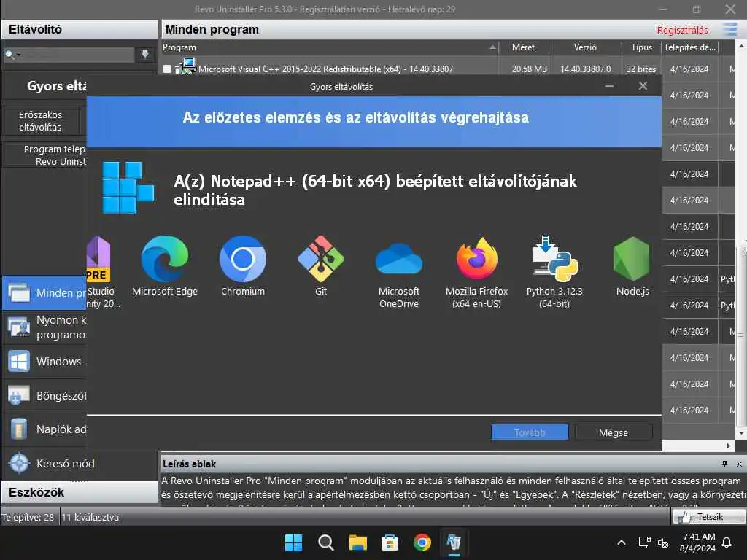Screen dimensions: 747x560
Task: Open Windows Start menu
Action: click(x=293, y=542)
